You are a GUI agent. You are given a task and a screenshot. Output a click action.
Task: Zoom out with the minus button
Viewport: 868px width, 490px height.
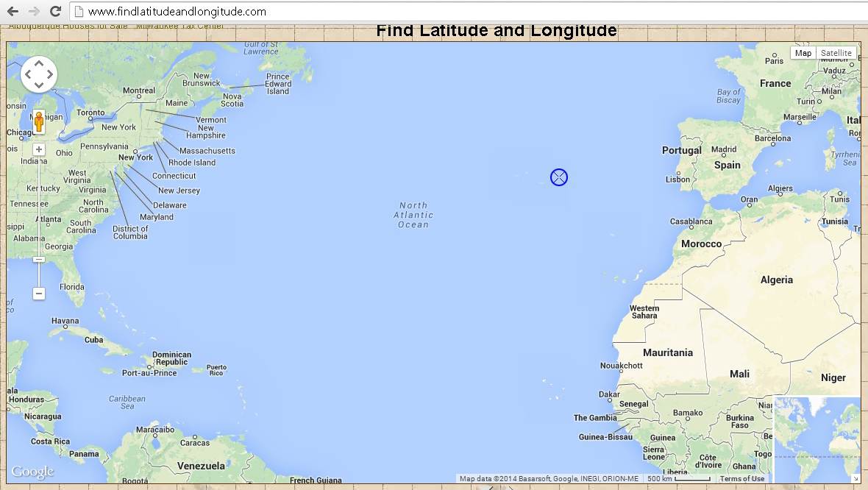(x=39, y=294)
